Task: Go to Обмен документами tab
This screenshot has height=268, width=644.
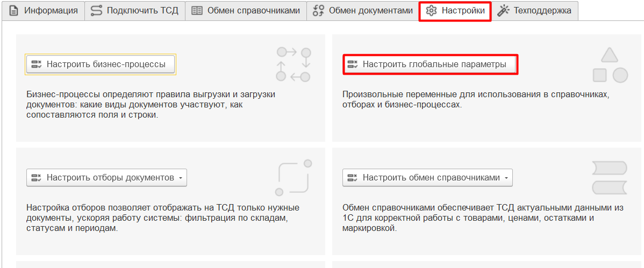Action: click(x=363, y=11)
